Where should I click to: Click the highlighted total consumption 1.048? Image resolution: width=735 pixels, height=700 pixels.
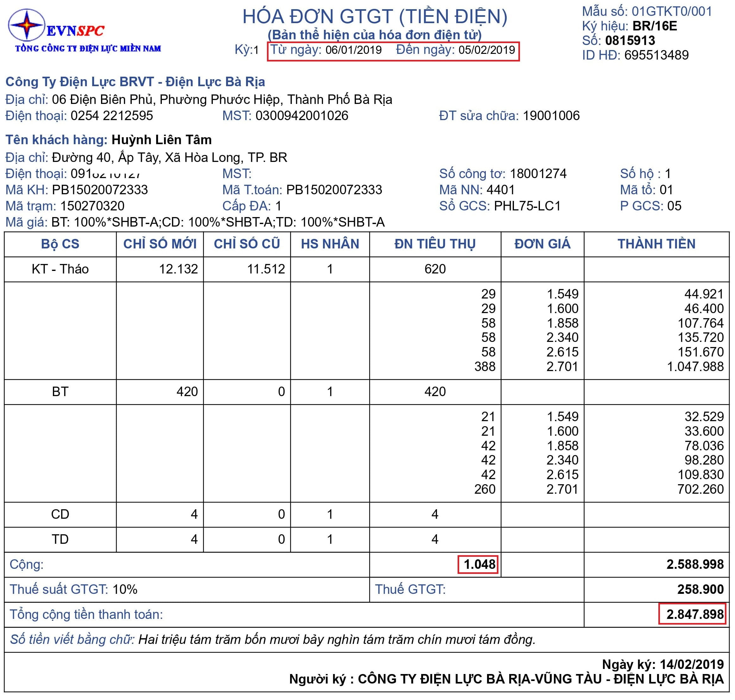(479, 564)
